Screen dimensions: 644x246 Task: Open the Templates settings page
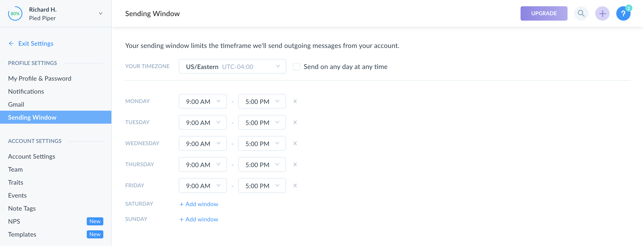pyautogui.click(x=22, y=234)
